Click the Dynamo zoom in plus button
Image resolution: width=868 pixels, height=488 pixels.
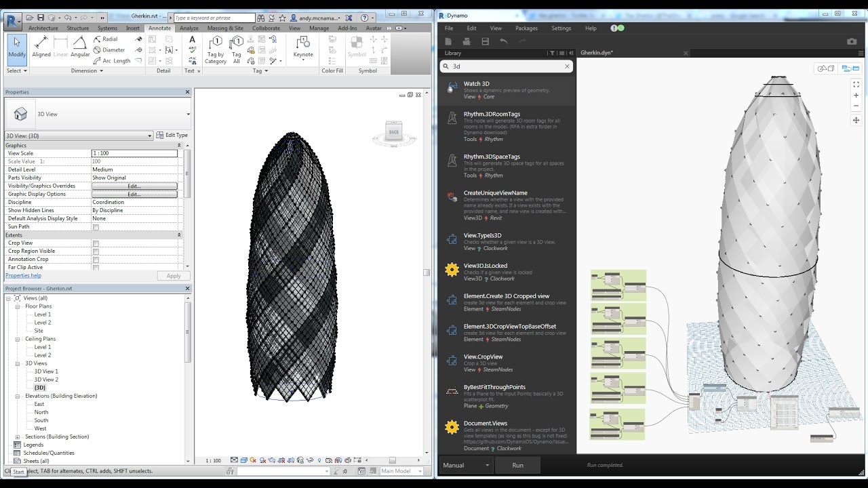coord(856,96)
